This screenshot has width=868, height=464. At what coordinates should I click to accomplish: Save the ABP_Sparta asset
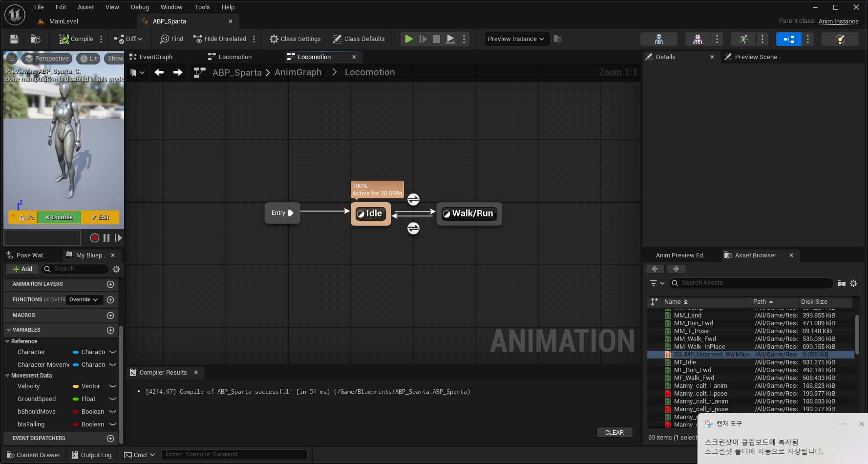(14, 39)
